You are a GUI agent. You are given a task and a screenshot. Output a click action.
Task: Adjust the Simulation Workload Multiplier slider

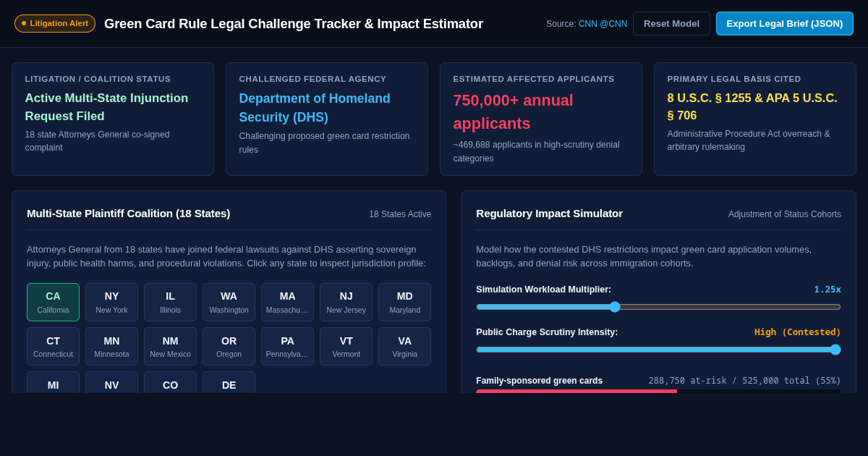pos(658,307)
